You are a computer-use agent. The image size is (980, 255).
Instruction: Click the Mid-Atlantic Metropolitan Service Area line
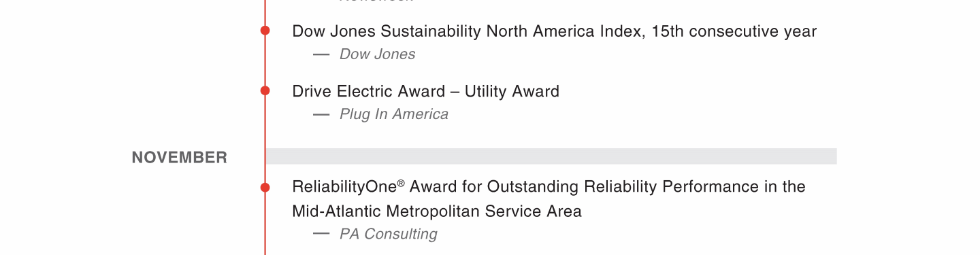coord(437,211)
